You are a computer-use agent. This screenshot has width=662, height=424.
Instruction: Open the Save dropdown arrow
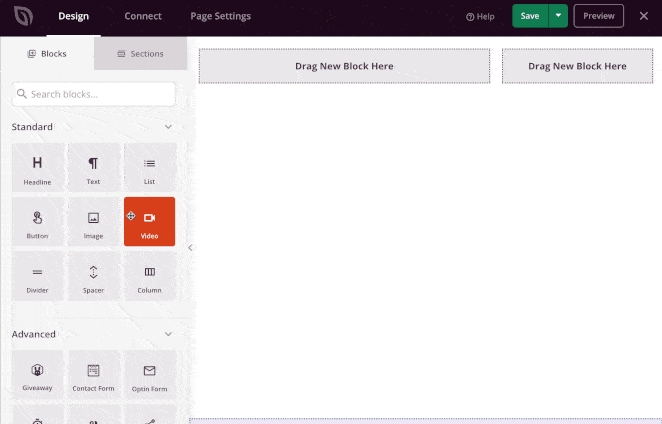558,16
